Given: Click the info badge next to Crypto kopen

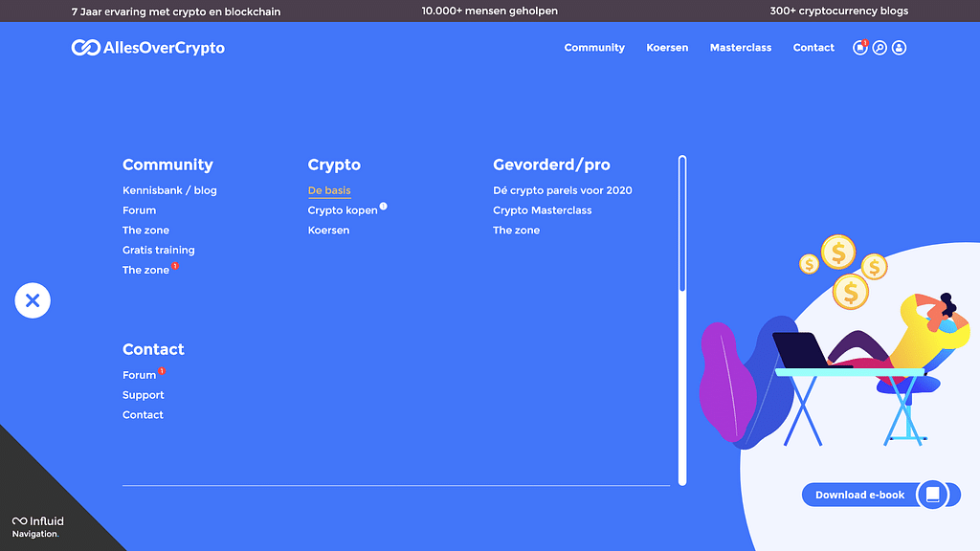Looking at the screenshot, I should point(383,206).
